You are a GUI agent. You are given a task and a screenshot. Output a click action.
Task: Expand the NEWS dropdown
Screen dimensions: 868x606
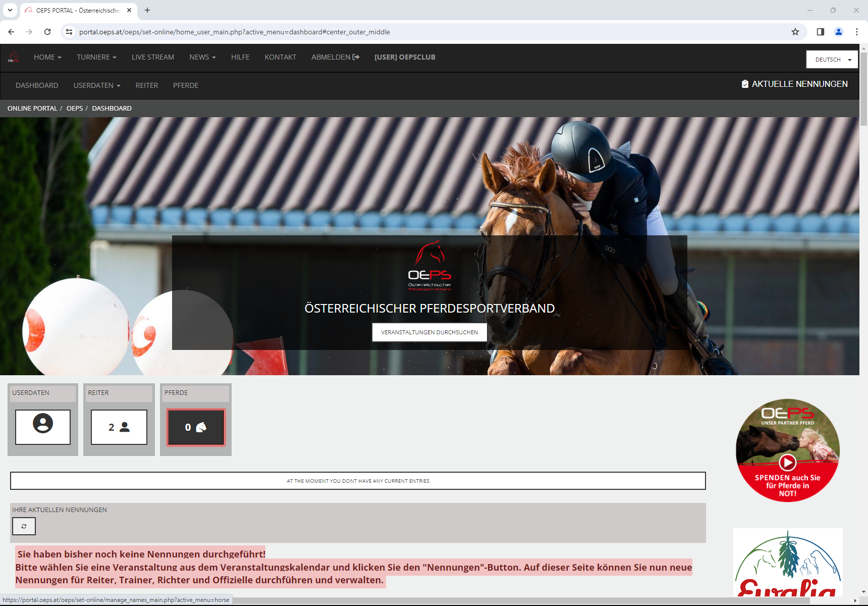pyautogui.click(x=202, y=57)
